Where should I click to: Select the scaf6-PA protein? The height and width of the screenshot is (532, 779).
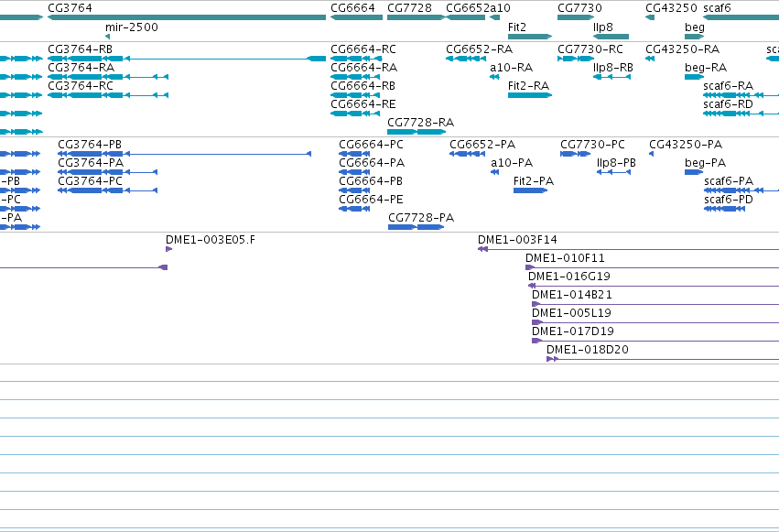[x=741, y=190]
